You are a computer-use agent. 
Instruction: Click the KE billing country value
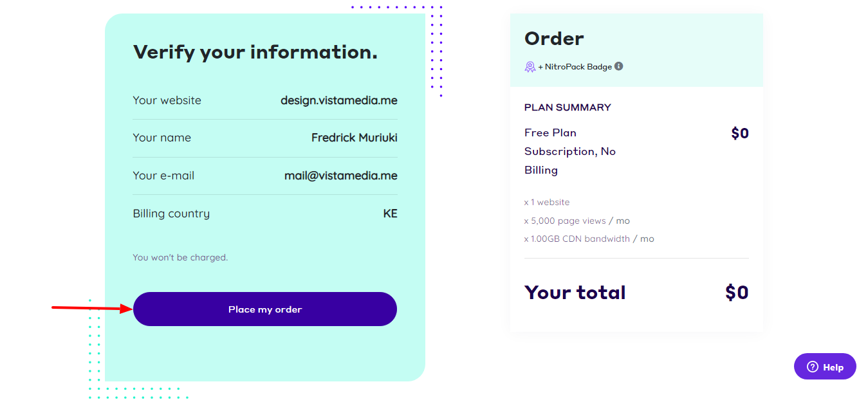tap(390, 214)
